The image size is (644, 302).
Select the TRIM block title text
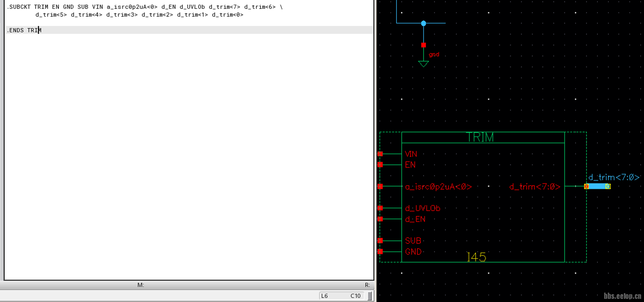(x=480, y=138)
